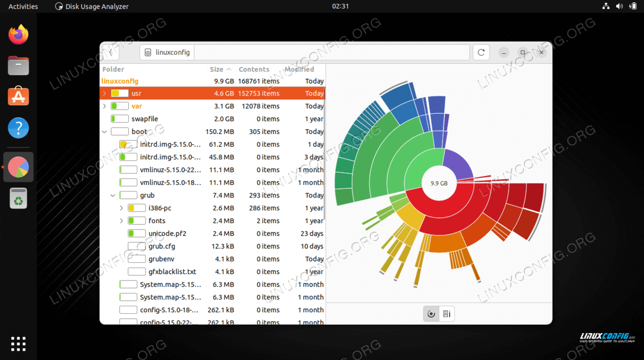The height and width of the screenshot is (360, 644).
Task: Select the unicode.pf2 file row
Action: [213, 233]
